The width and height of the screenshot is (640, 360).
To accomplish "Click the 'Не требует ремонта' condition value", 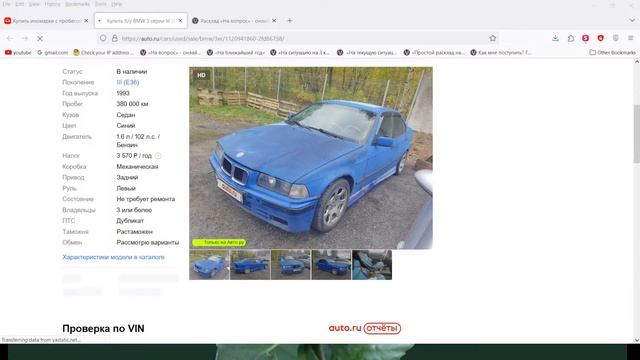I will 146,199.
